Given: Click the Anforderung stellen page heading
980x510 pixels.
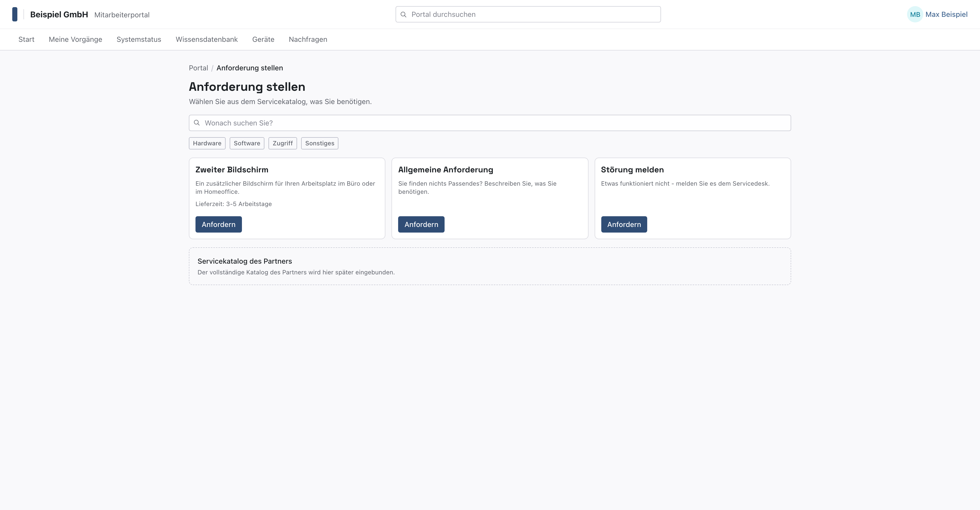Looking at the screenshot, I should (247, 87).
